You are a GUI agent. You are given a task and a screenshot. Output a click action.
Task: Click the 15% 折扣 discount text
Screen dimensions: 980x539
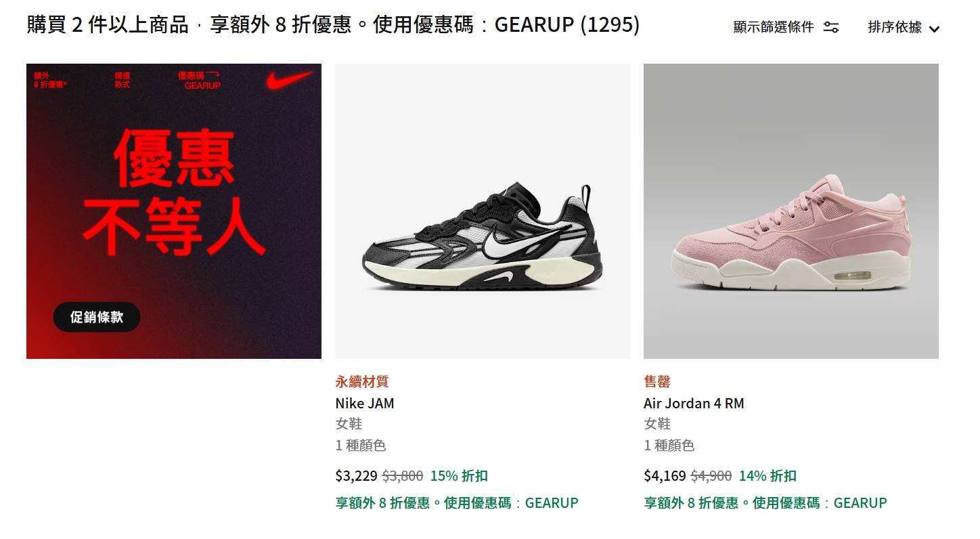pos(459,476)
